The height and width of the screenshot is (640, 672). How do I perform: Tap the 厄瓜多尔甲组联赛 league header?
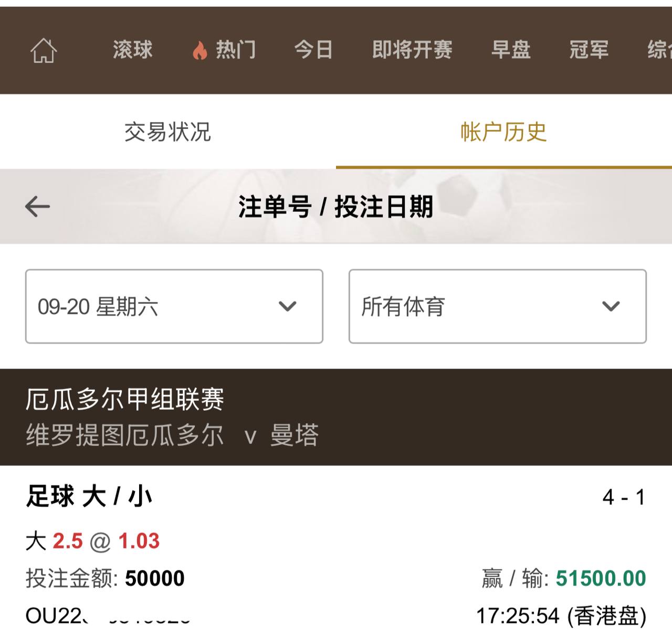(125, 399)
